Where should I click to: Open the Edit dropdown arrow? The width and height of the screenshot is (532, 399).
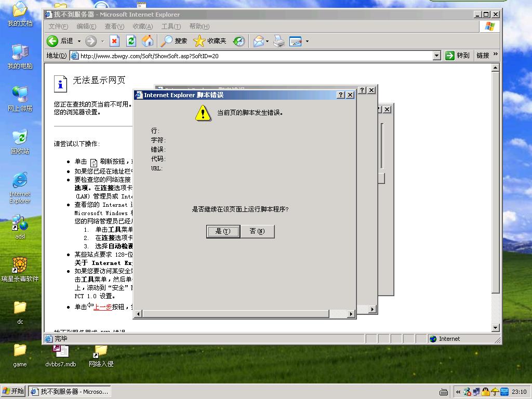click(x=307, y=42)
